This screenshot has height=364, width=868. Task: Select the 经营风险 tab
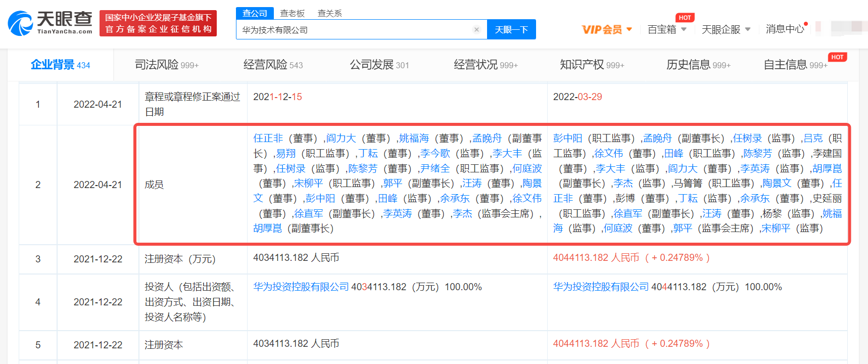coord(273,65)
